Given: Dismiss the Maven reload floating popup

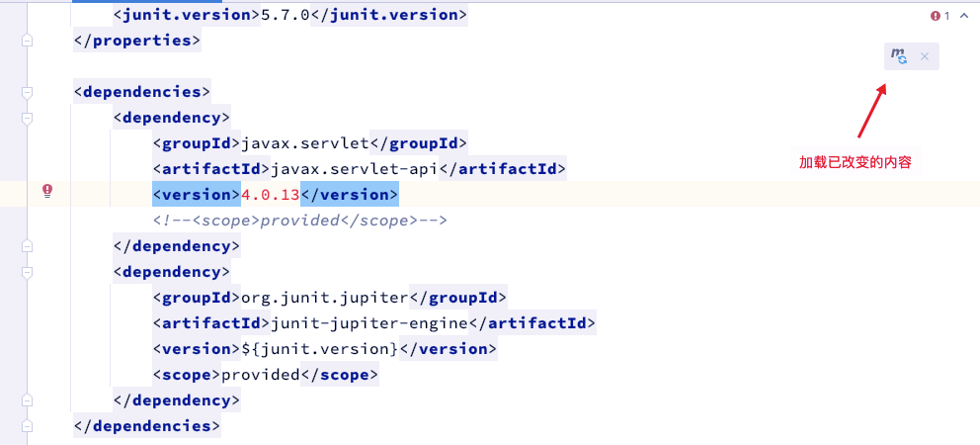Looking at the screenshot, I should point(925,57).
